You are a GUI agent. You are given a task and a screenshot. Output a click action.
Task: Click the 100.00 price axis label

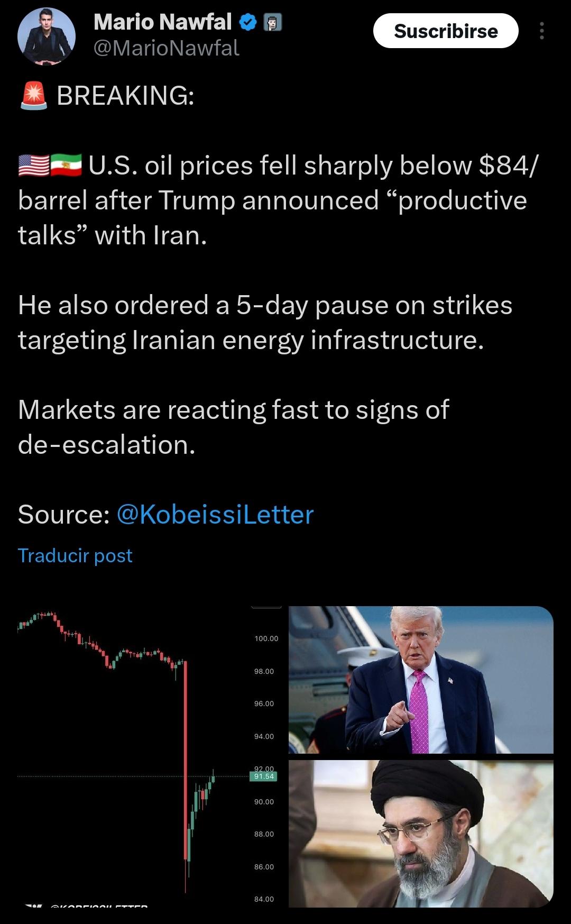point(266,638)
